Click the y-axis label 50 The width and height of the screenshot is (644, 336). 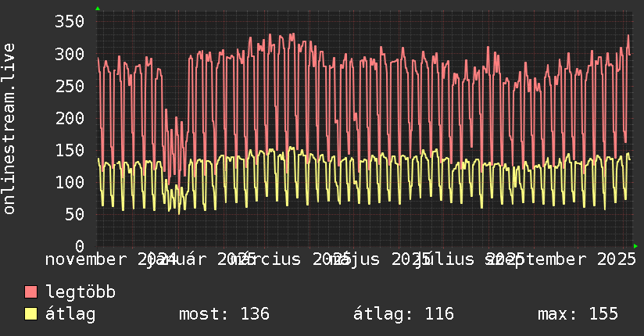click(x=74, y=214)
